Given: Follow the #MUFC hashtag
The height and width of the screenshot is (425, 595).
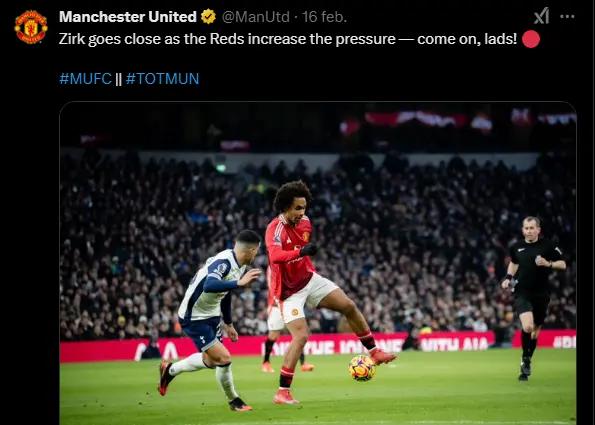Looking at the screenshot, I should [85, 79].
